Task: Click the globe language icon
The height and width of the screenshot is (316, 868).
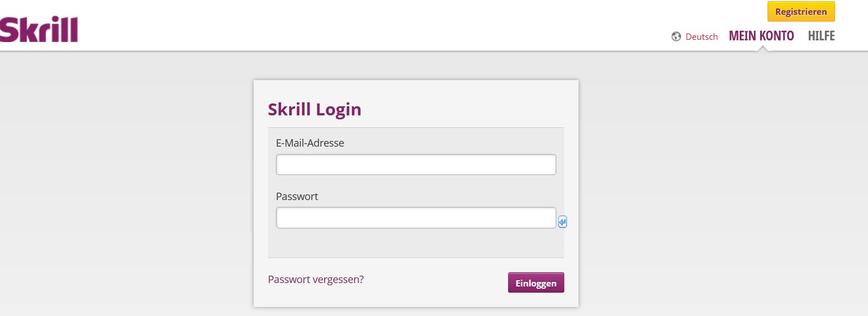Action: click(676, 36)
